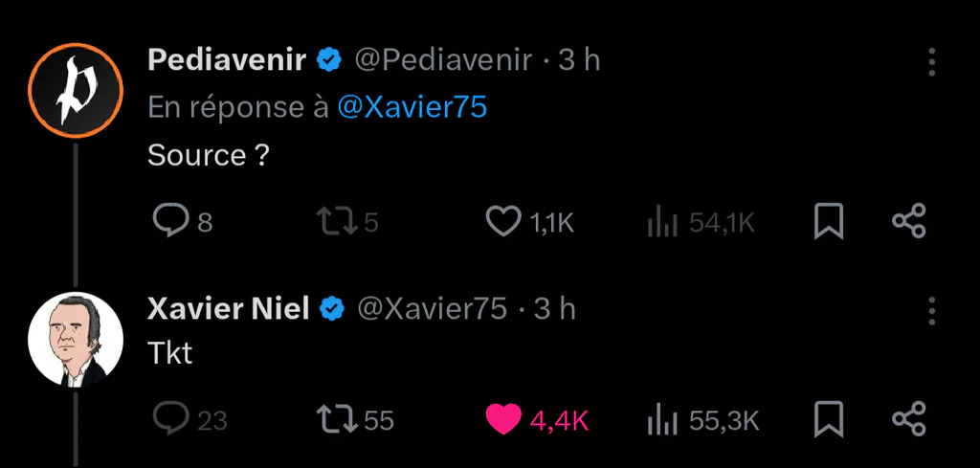
Task: Open the "Source ?" tweet text
Action: 208,155
